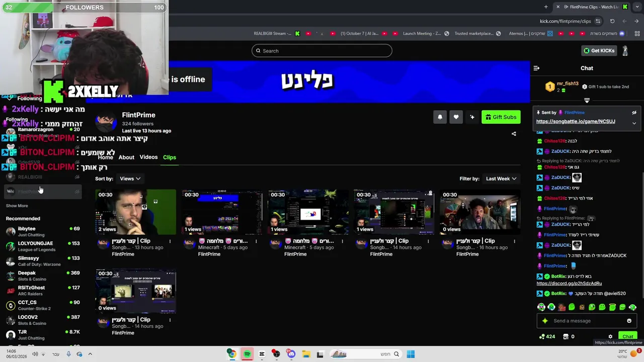The image size is (644, 362).
Task: Open recommended channel Deepak
Action: (43, 276)
